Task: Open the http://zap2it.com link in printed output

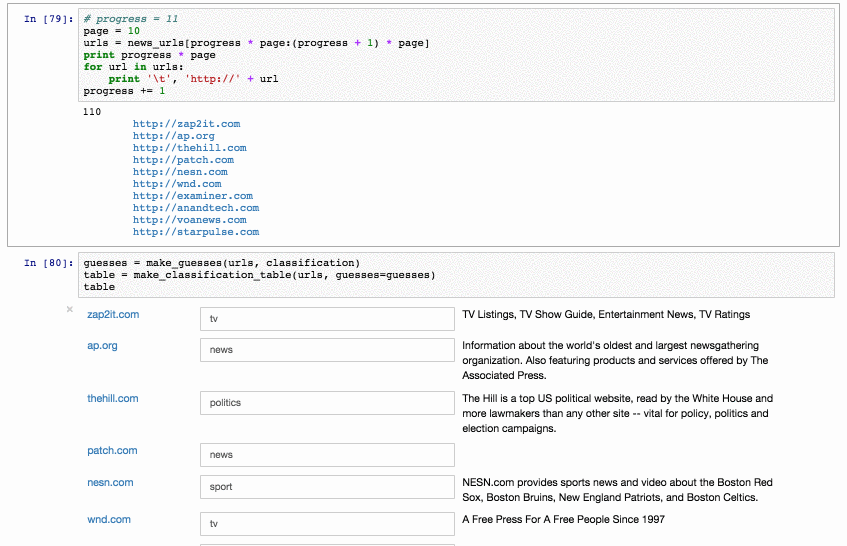Action: (186, 124)
